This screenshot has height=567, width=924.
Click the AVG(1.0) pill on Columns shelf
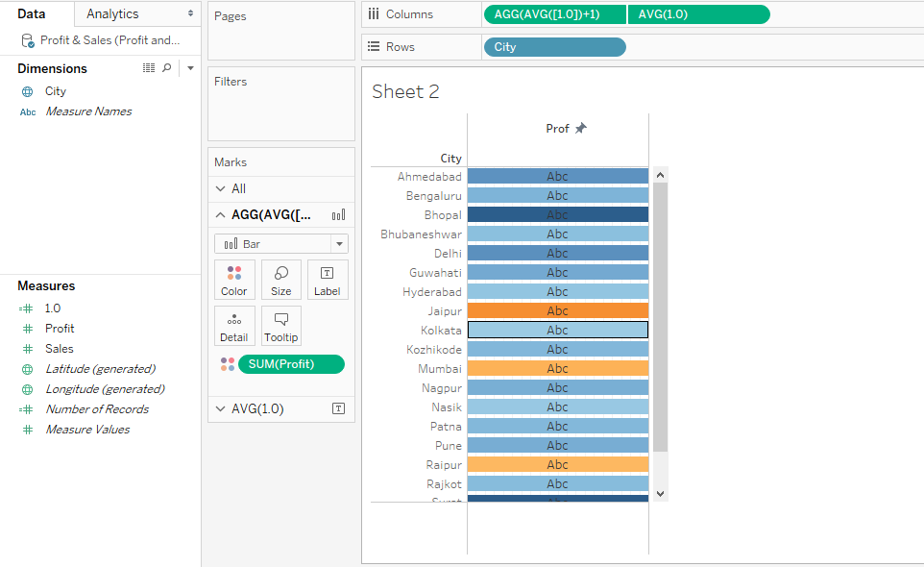(x=698, y=14)
